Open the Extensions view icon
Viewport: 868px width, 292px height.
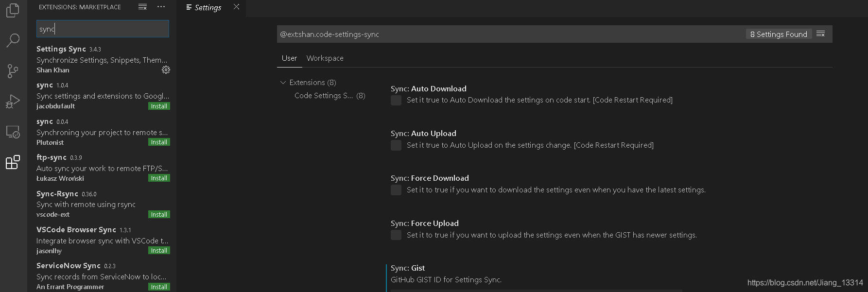13,162
